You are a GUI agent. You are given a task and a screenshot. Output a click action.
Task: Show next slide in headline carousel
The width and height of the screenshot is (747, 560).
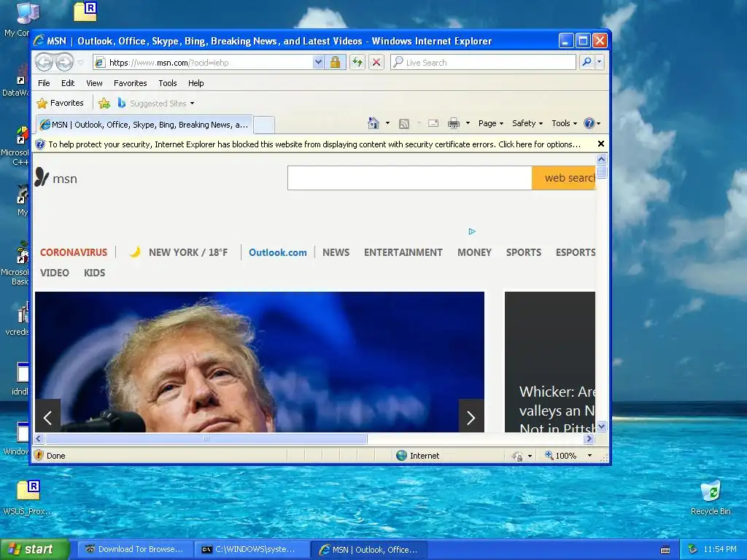pos(471,418)
